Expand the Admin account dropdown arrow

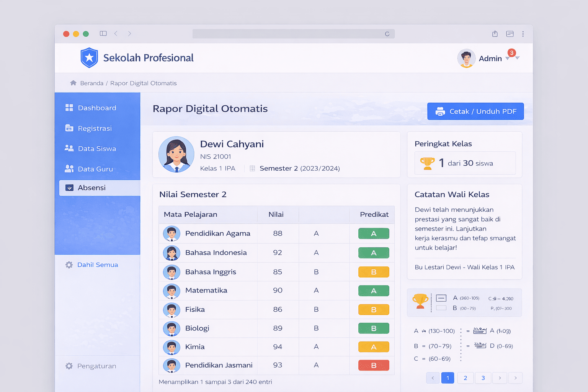[517, 58]
